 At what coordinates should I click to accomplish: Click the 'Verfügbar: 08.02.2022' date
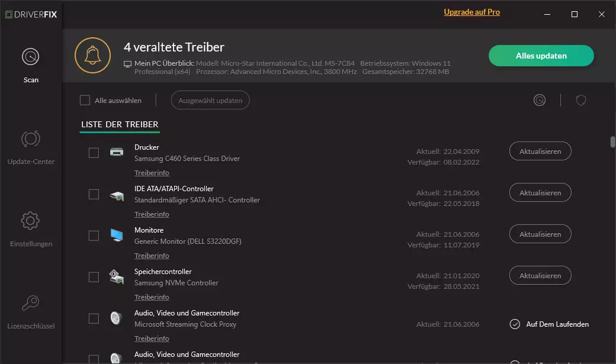443,162
